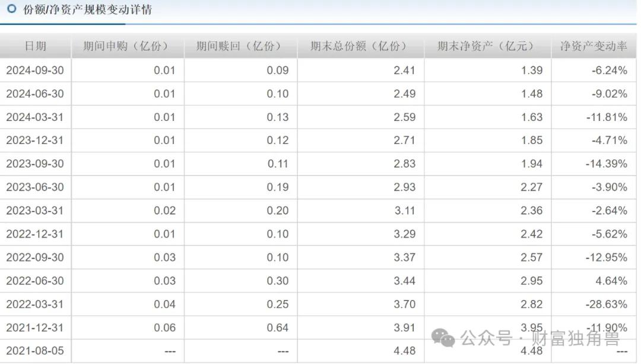Select the date cell 2023-09-30
The image size is (641, 364).
[35, 164]
